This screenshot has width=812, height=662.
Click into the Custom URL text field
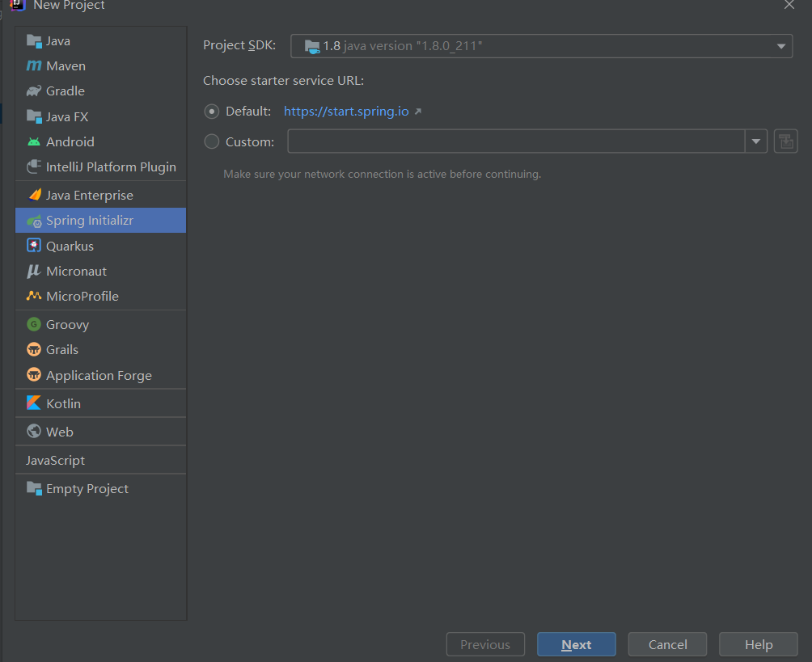pyautogui.click(x=516, y=141)
